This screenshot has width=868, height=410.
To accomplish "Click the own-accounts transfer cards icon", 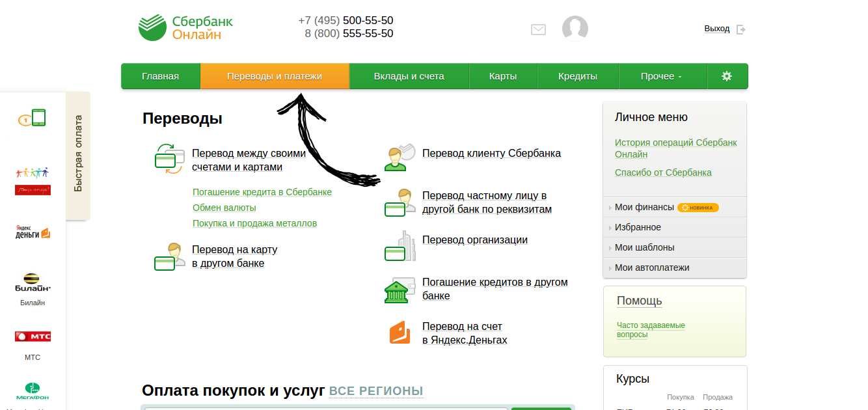I will [169, 159].
